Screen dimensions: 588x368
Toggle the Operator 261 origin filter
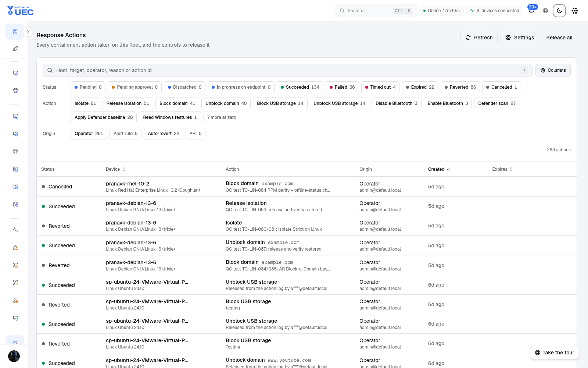point(89,134)
